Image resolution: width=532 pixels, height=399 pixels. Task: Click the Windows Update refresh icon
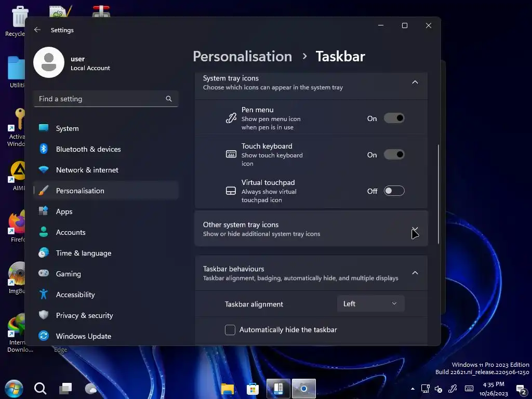tap(44, 336)
